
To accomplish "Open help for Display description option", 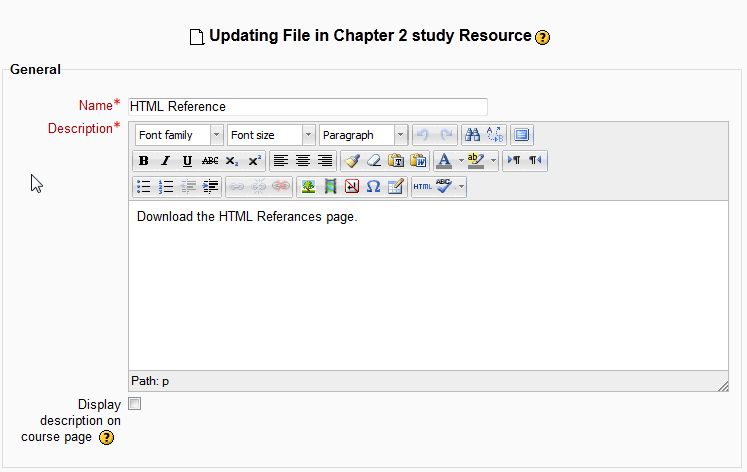I will [106, 438].
